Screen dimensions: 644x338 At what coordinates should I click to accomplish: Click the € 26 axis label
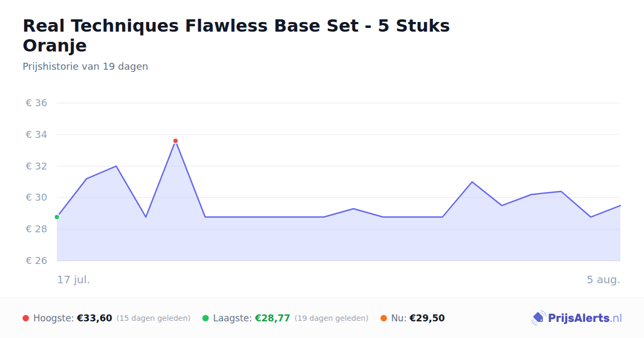pyautogui.click(x=36, y=261)
